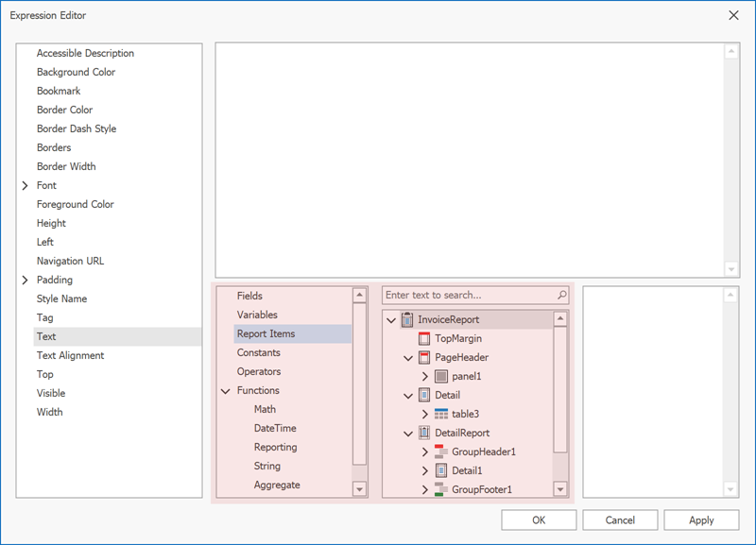Click the DetailReport band icon
756x545 pixels.
coord(424,433)
